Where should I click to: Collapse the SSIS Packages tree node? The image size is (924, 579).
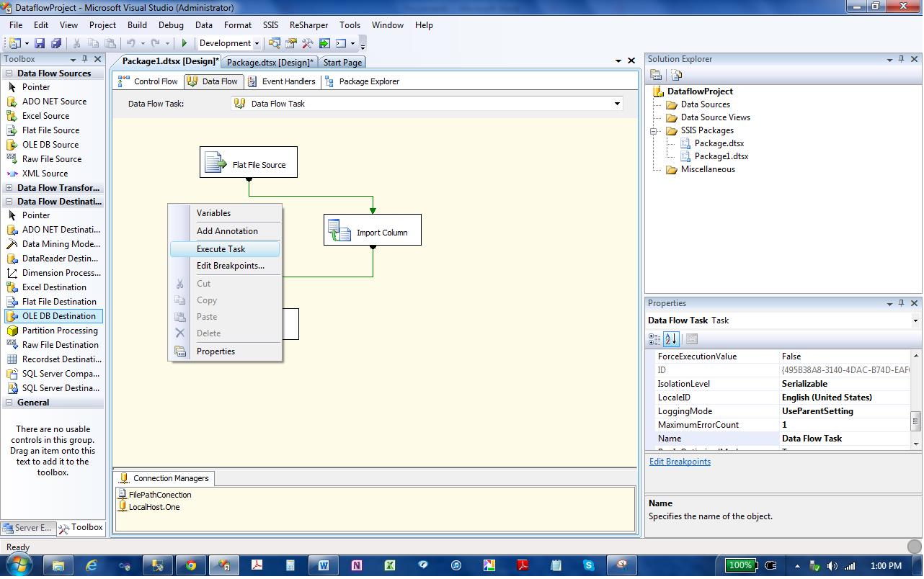[653, 131]
